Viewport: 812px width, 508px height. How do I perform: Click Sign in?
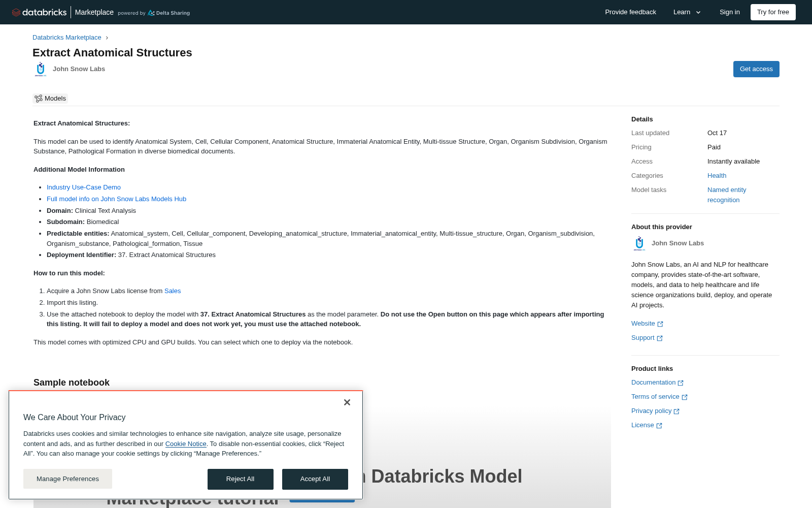pos(730,12)
